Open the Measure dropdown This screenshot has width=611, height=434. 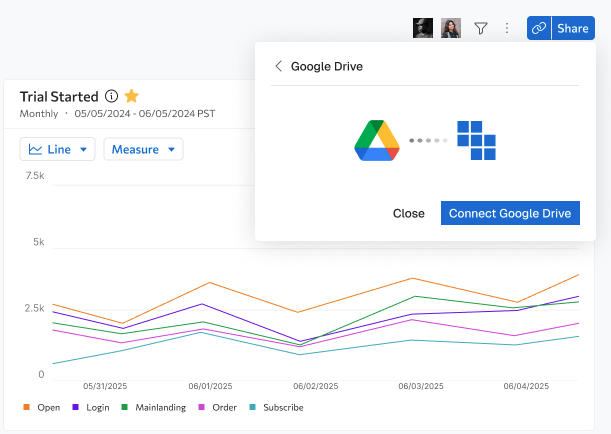[x=143, y=149]
